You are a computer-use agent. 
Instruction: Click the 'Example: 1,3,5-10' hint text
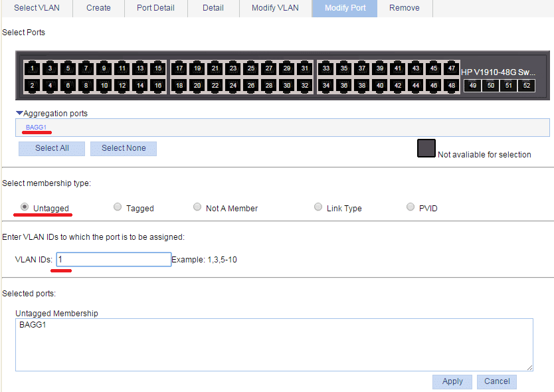(204, 260)
